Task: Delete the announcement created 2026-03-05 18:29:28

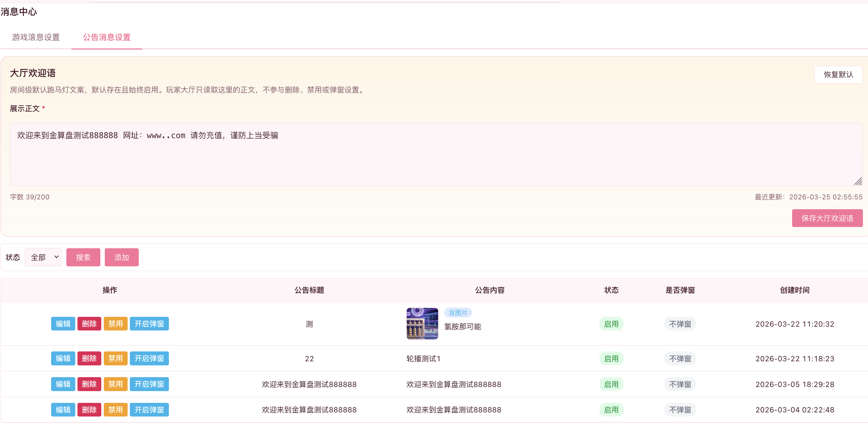Action: [x=89, y=384]
